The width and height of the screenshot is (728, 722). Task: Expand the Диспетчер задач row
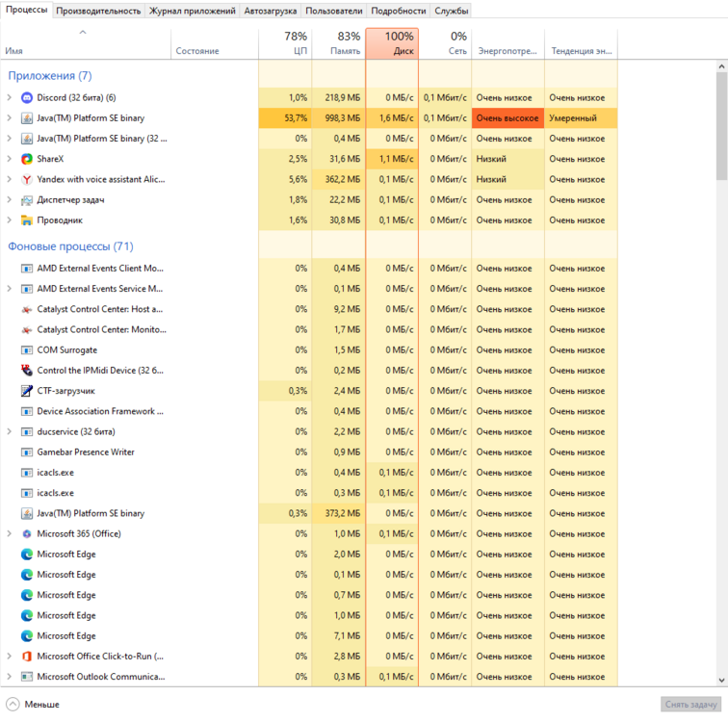10,200
